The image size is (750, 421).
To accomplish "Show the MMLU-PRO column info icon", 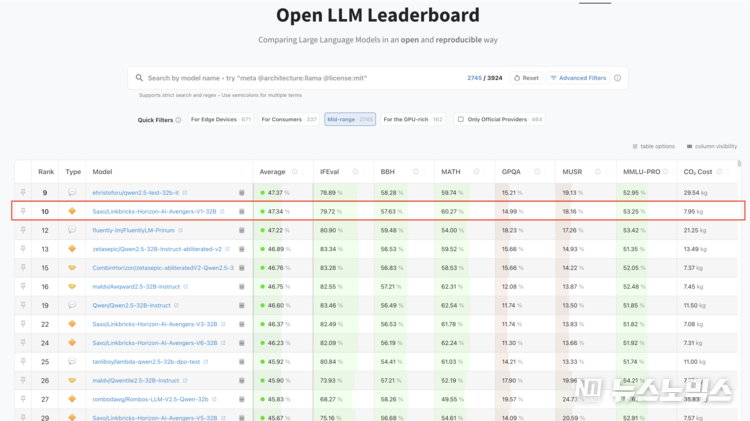I will (x=665, y=172).
